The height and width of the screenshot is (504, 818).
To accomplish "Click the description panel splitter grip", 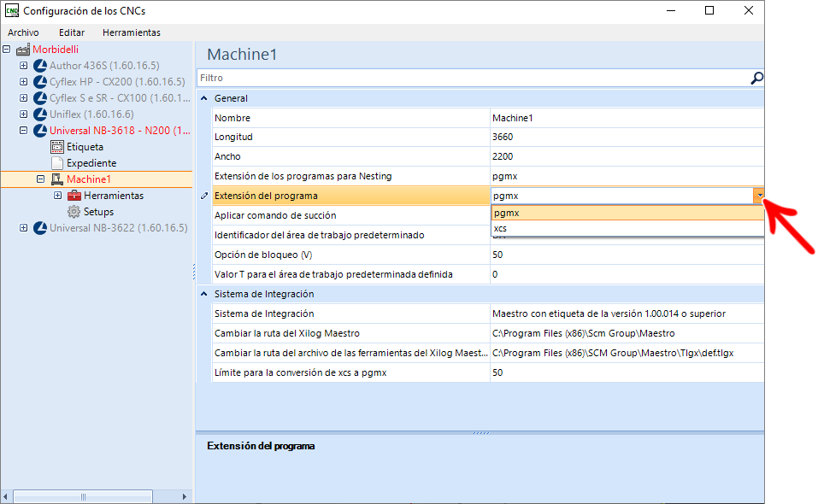I will tap(480, 432).
